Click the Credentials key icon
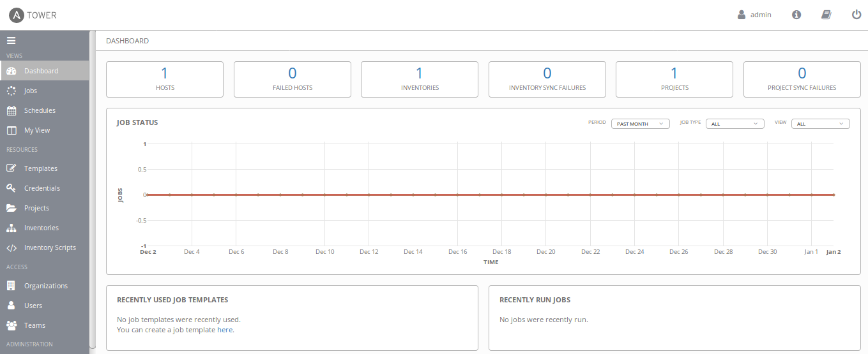The image size is (868, 354). [11, 188]
